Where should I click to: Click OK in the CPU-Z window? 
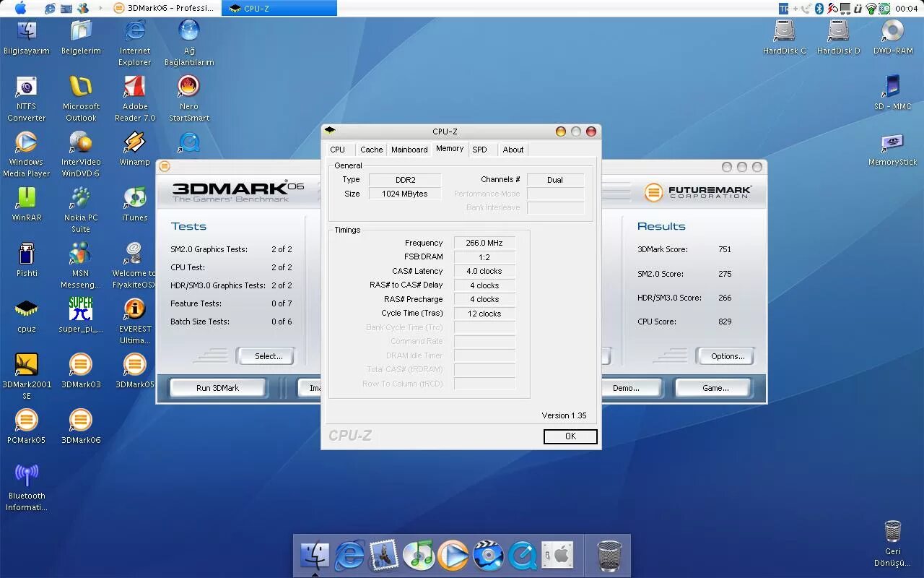pos(570,436)
